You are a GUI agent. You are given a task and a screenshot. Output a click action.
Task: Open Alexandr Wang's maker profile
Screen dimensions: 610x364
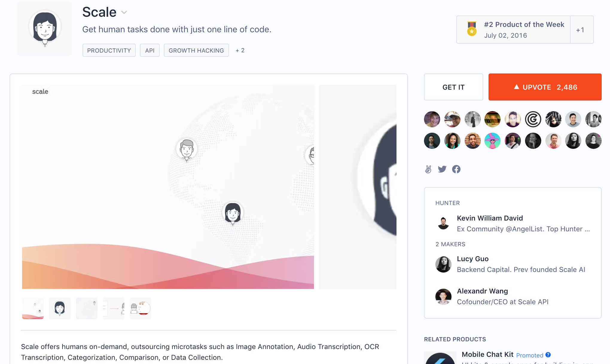pyautogui.click(x=482, y=291)
